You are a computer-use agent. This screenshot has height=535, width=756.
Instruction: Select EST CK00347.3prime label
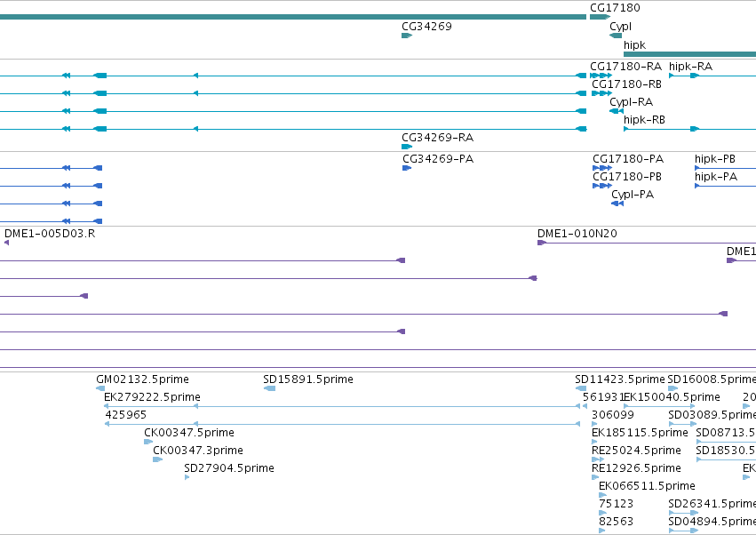(198, 451)
